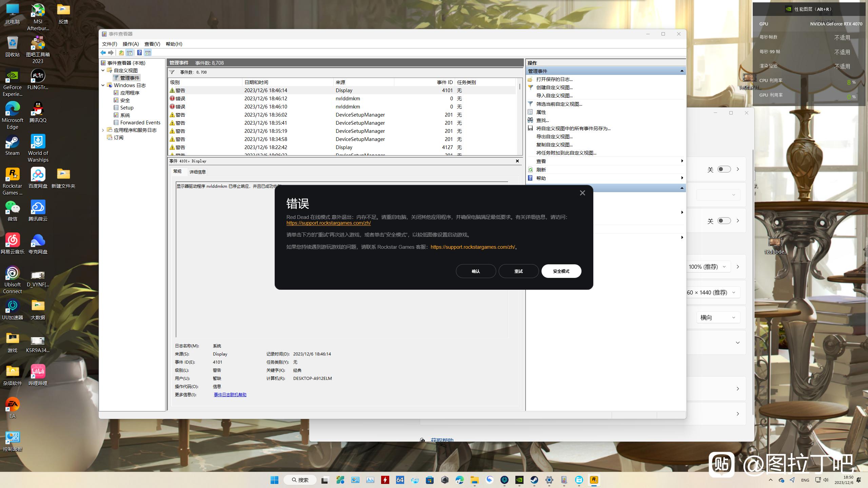
Task: Click the Microsoft Store icon on taskbar
Action: (x=430, y=480)
